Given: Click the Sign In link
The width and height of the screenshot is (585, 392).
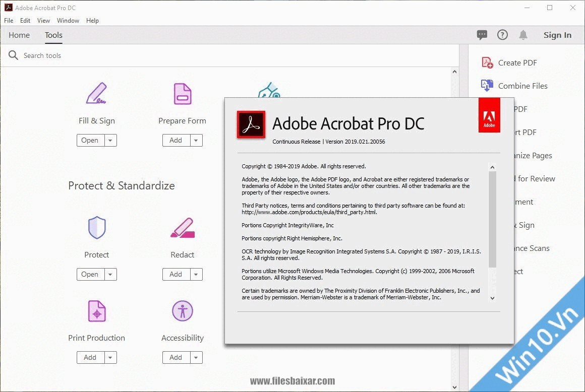Looking at the screenshot, I should pyautogui.click(x=557, y=35).
